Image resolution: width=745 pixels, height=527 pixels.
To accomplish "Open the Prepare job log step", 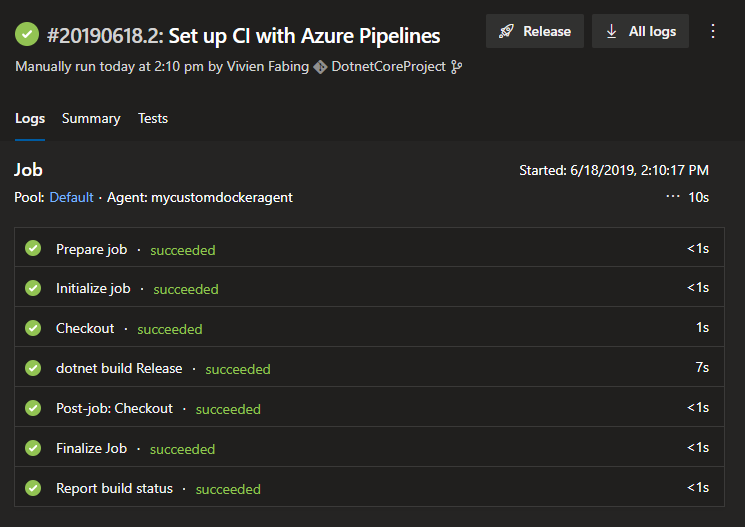I will tap(369, 248).
